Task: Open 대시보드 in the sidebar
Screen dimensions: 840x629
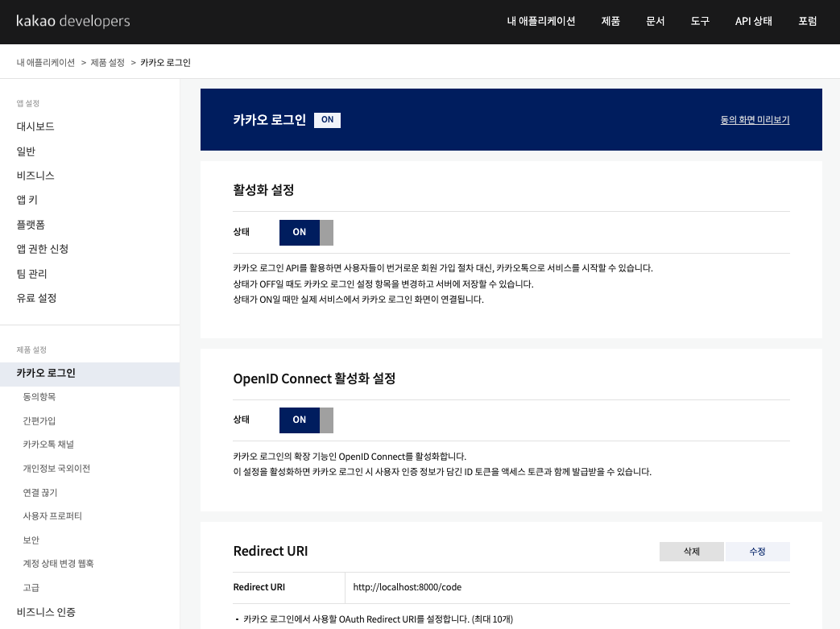Action: point(35,126)
